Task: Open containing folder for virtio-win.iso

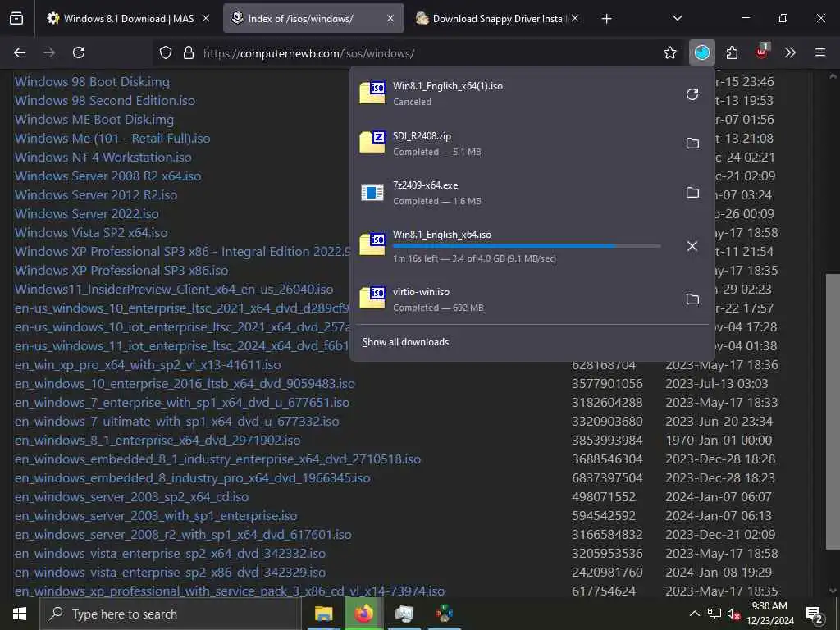Action: point(692,299)
